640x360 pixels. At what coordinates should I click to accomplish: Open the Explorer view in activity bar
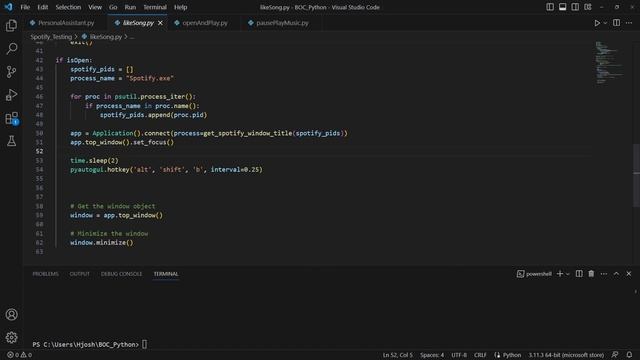(11, 26)
